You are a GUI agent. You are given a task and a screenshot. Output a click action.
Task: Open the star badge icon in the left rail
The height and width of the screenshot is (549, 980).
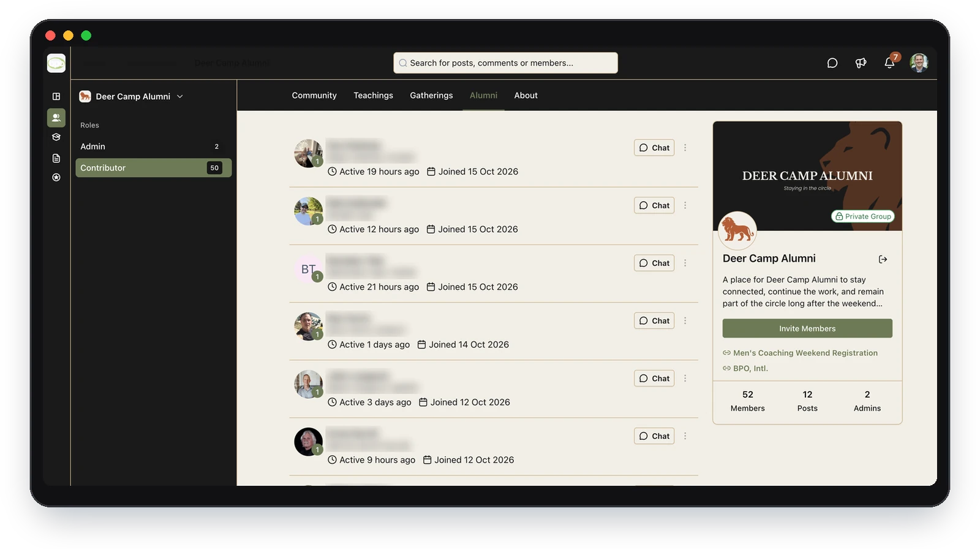coord(56,178)
